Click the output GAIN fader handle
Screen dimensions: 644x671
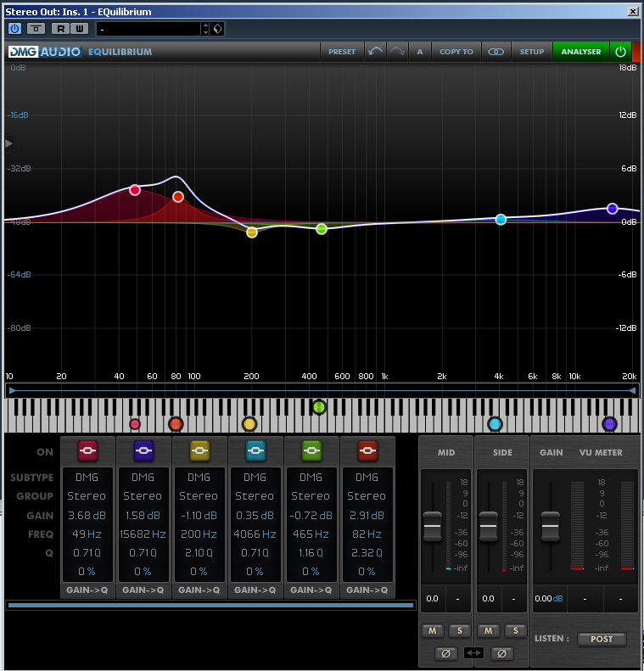pyautogui.click(x=551, y=528)
